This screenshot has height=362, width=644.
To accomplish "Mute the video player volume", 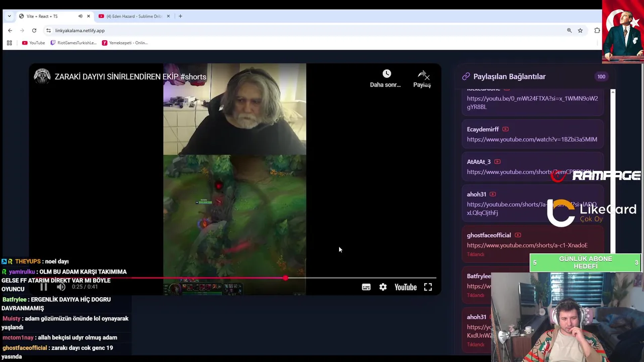I will point(61,287).
